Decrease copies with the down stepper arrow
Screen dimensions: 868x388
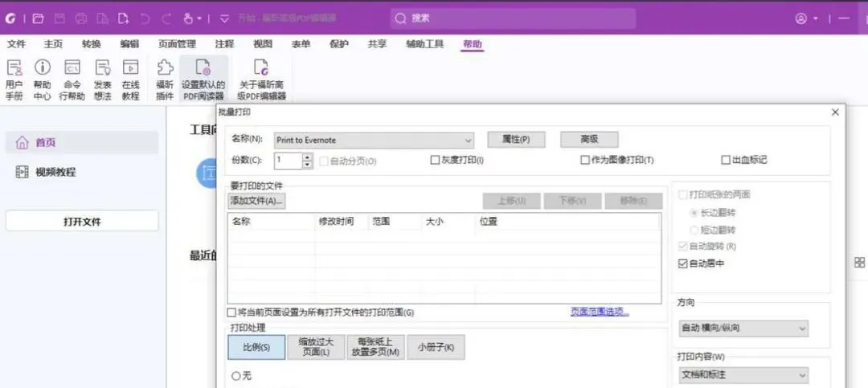(308, 165)
